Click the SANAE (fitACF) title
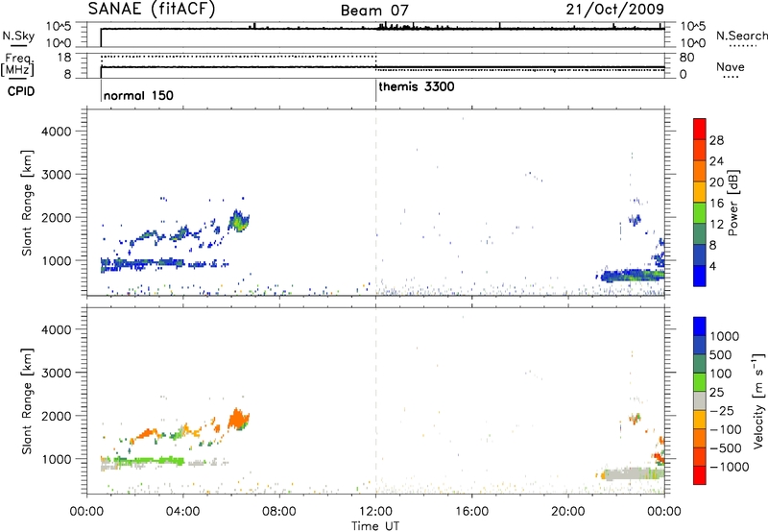This screenshot has height=532, width=768. 152,9
